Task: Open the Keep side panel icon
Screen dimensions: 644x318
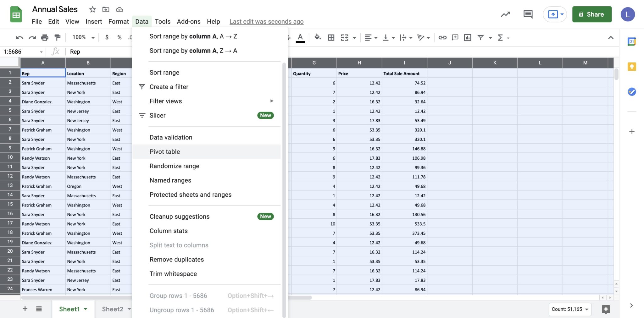Action: click(632, 67)
